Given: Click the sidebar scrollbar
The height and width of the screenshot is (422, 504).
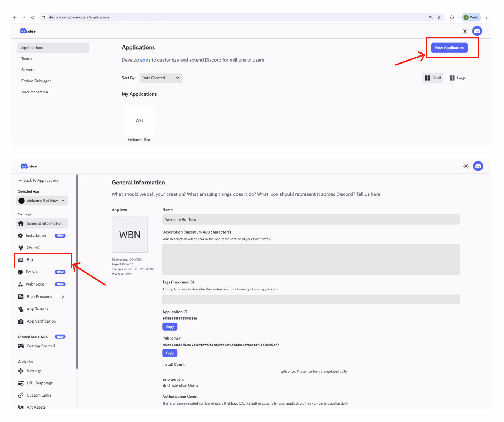Looking at the screenshot, I should click(x=77, y=272).
